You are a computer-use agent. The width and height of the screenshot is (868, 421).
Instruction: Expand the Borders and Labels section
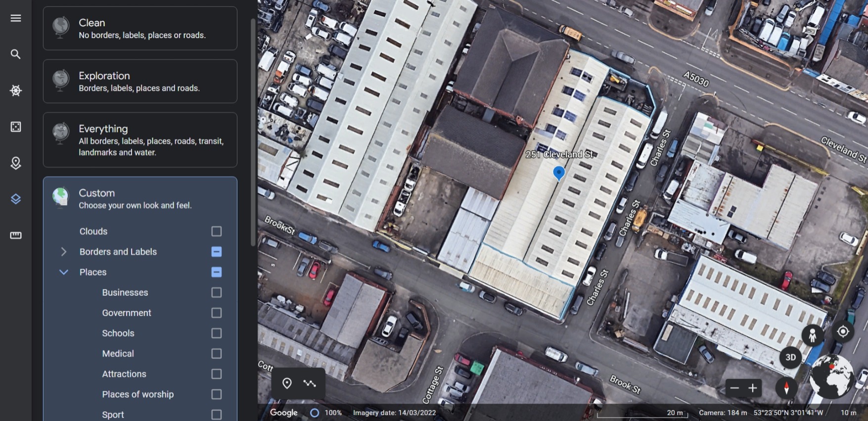tap(63, 252)
